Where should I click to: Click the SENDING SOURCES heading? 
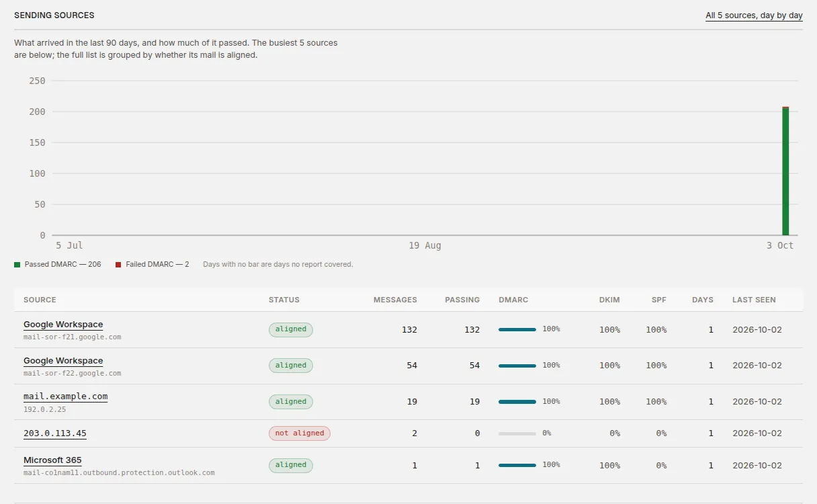point(54,15)
